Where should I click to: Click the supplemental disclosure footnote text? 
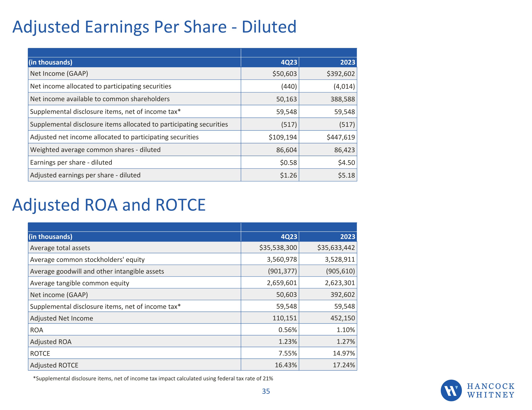click(153, 378)
